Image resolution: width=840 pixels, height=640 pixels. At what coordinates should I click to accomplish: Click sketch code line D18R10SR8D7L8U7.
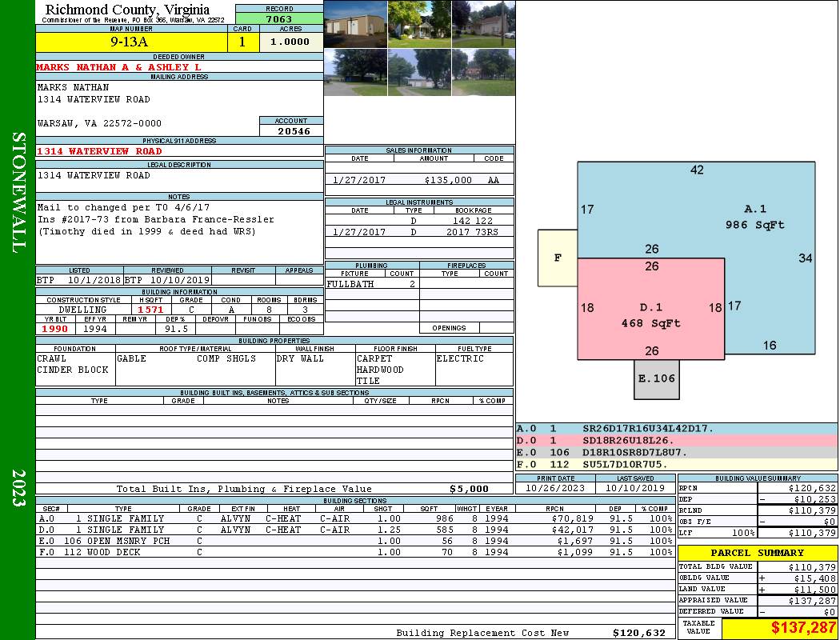635,452
